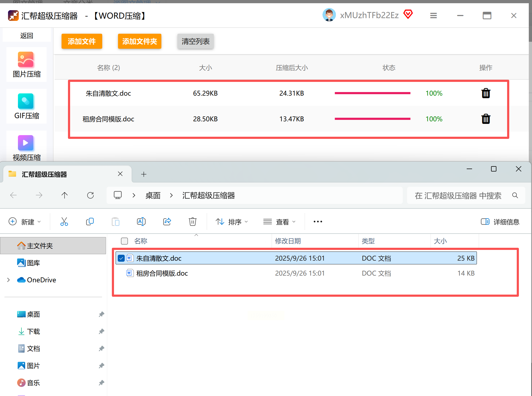Click the 添加文件 button

point(82,41)
